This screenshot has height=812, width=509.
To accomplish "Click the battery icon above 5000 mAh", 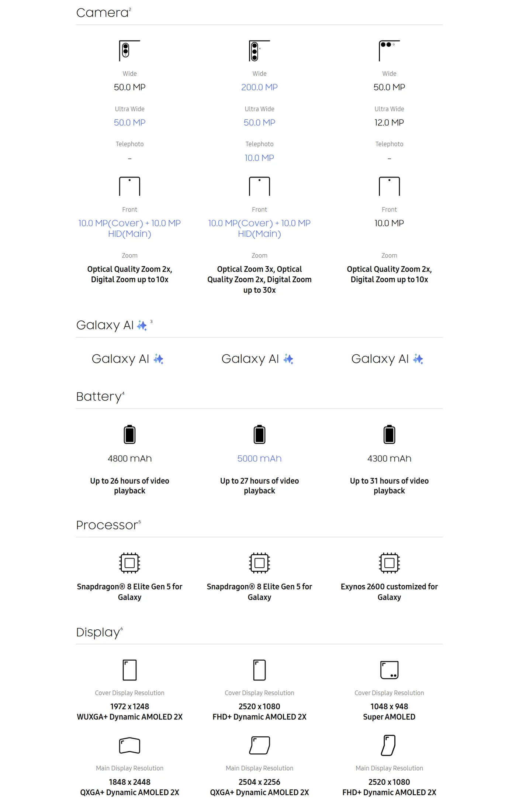I will point(259,434).
